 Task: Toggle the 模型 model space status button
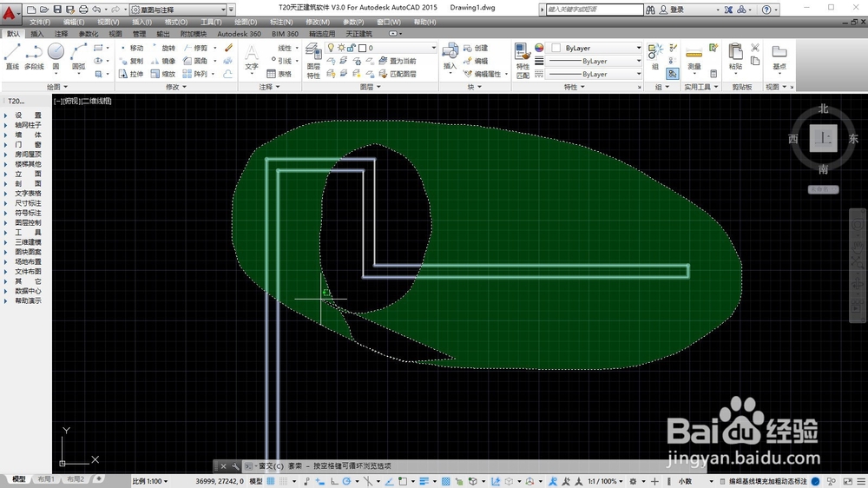[x=256, y=481]
